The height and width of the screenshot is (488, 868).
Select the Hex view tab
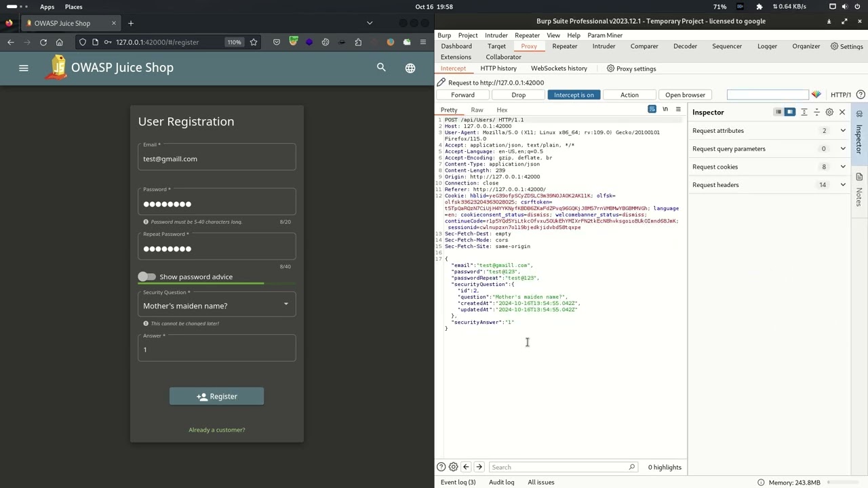(x=502, y=110)
